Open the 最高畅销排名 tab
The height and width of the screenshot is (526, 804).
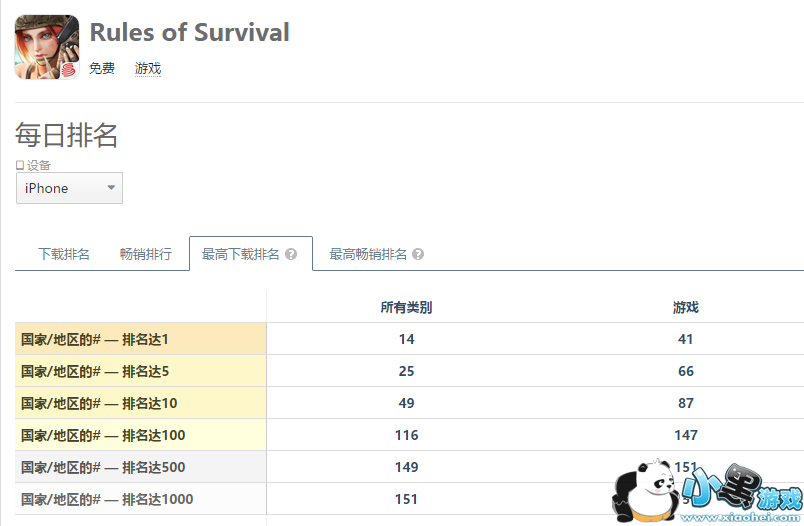point(368,255)
